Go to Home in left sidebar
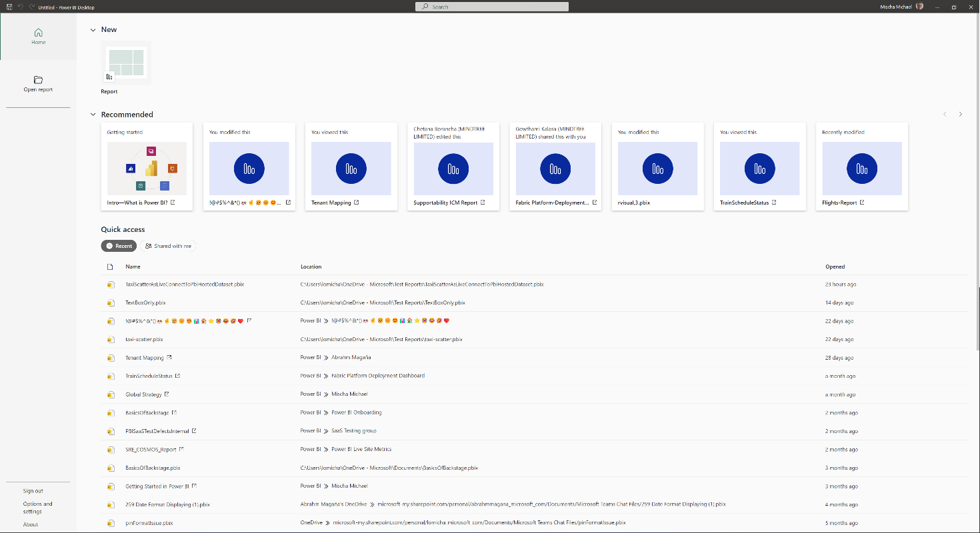 [39, 37]
